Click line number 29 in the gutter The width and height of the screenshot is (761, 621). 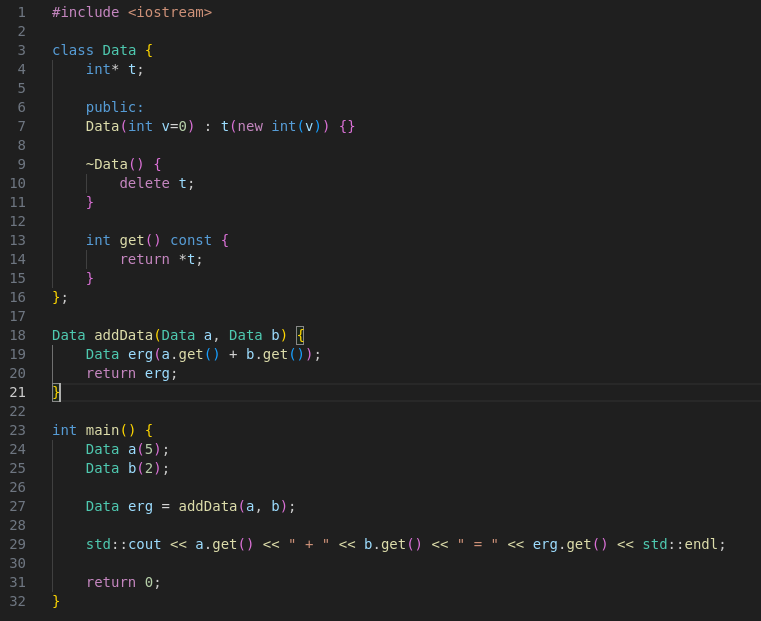17,544
